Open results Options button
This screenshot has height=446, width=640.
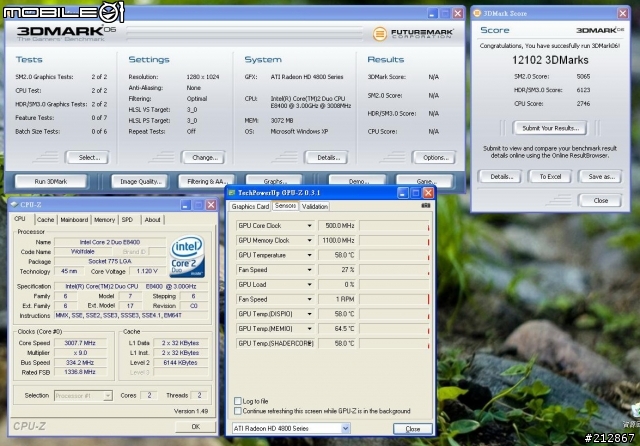point(434,158)
